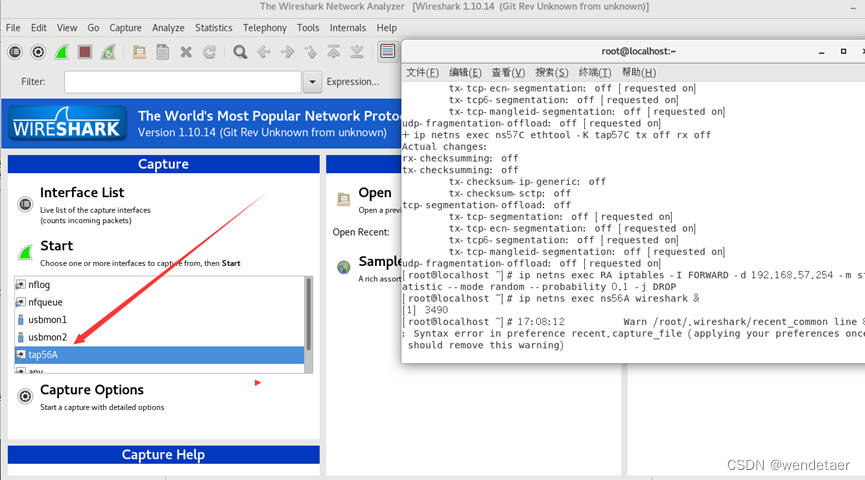
Task: Open capture options from the toolbar
Action: click(38, 52)
